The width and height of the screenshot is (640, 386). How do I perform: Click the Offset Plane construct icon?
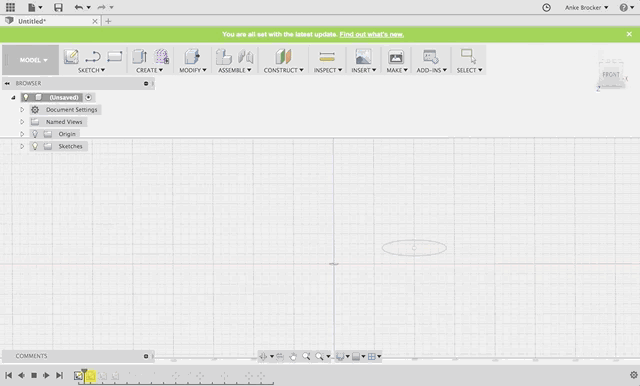click(283, 56)
